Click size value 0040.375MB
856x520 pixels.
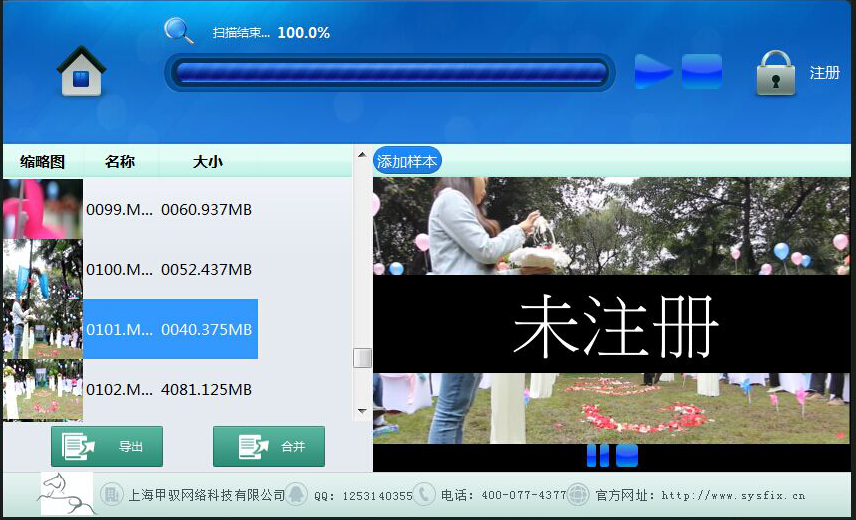point(206,330)
